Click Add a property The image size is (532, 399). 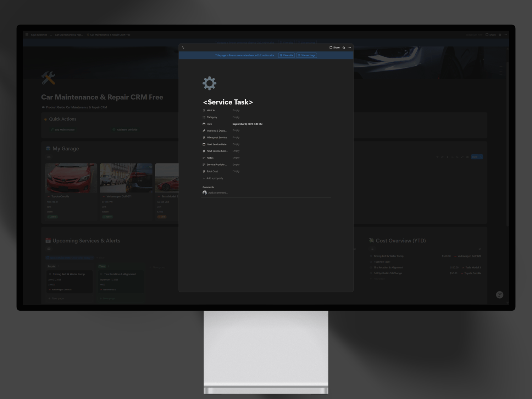213,178
